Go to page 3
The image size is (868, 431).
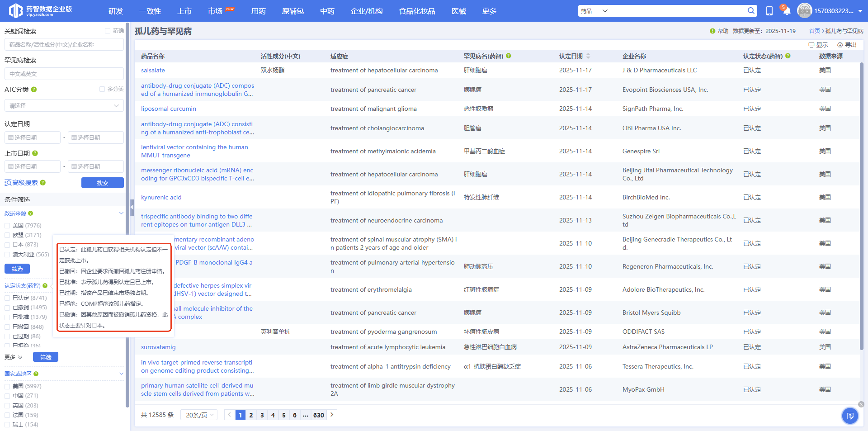coord(262,415)
